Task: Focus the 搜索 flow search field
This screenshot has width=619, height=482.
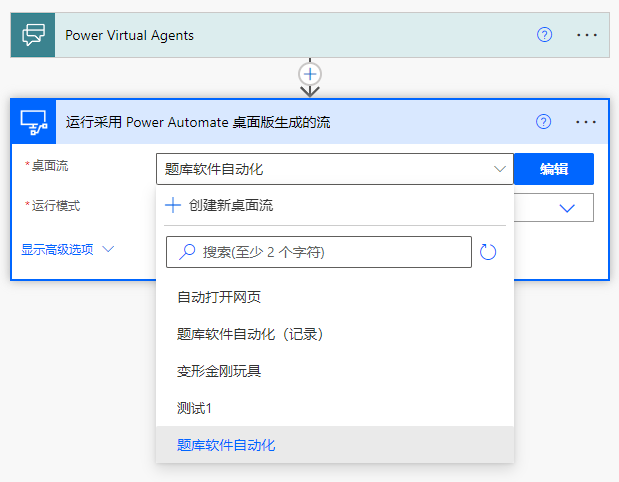Action: (x=330, y=252)
